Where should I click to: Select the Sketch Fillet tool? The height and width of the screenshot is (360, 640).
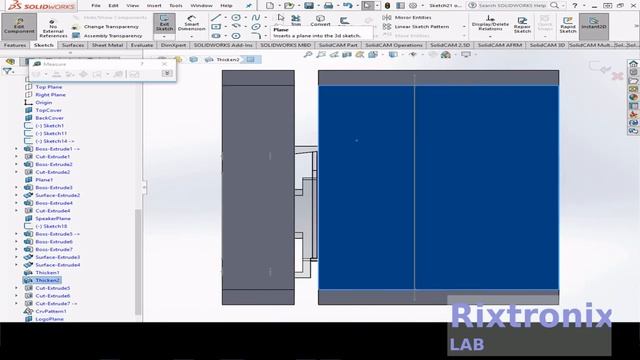pos(256,36)
